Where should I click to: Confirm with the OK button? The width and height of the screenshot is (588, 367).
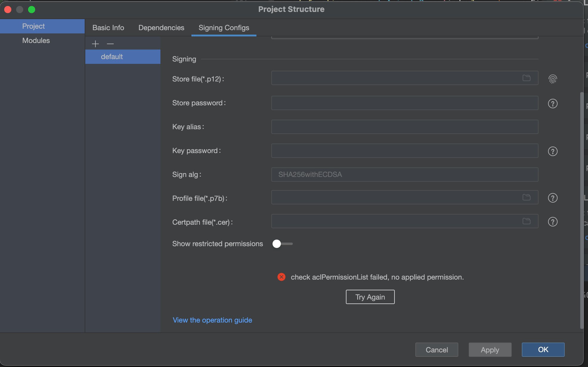click(543, 350)
